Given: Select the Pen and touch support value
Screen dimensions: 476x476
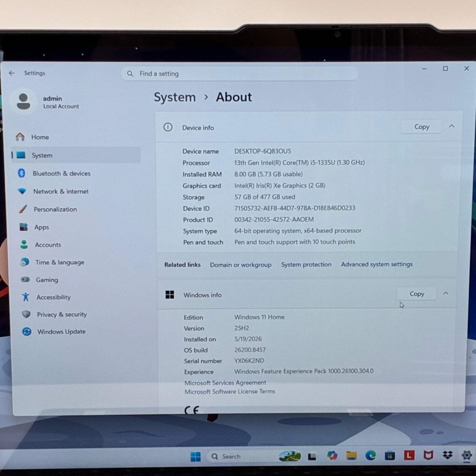Looking at the screenshot, I should click(294, 242).
